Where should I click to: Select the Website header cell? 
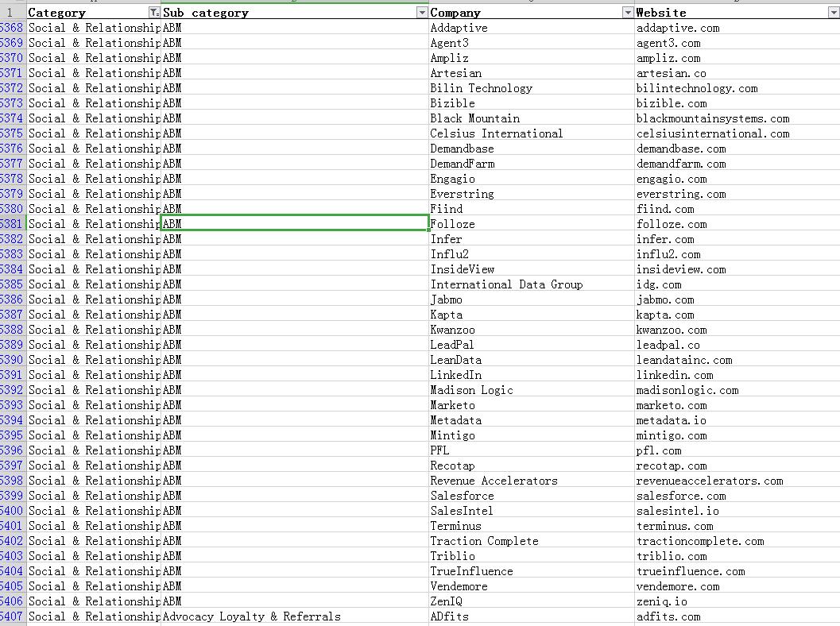click(737, 13)
